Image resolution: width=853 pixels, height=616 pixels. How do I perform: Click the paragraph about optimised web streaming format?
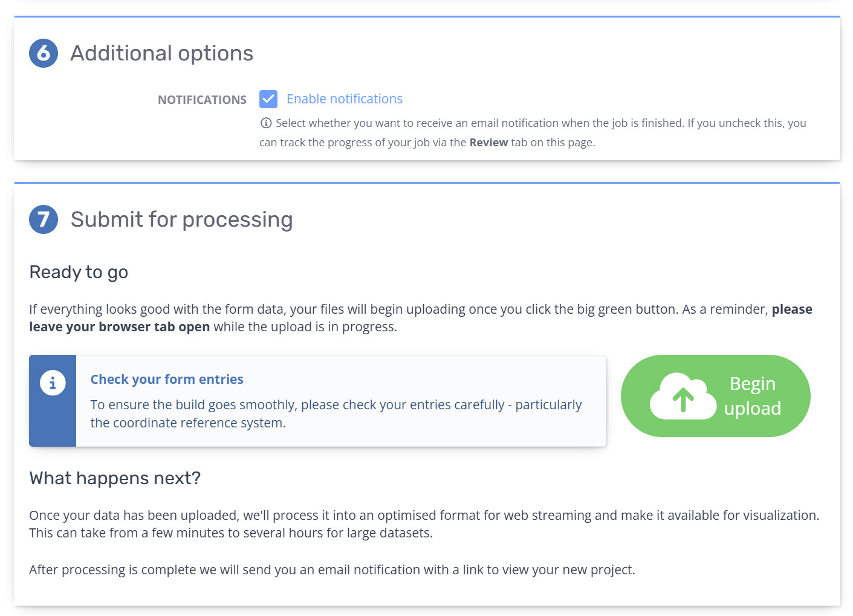[x=424, y=524]
